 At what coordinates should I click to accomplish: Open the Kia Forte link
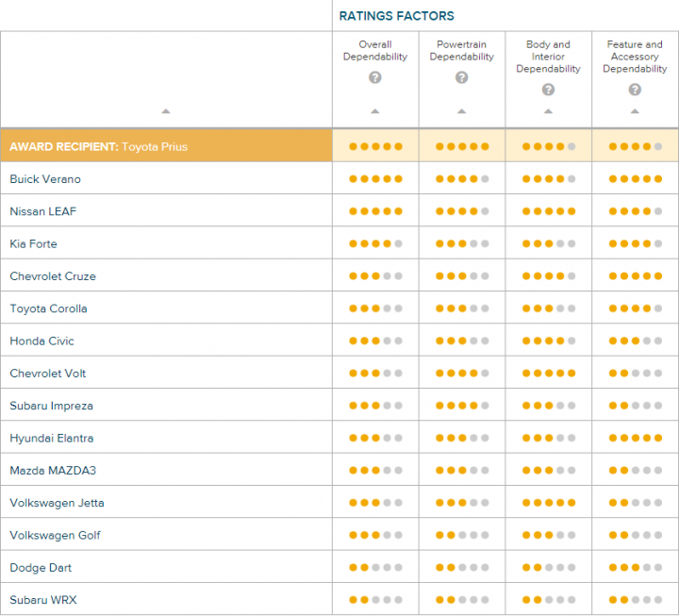(x=33, y=244)
